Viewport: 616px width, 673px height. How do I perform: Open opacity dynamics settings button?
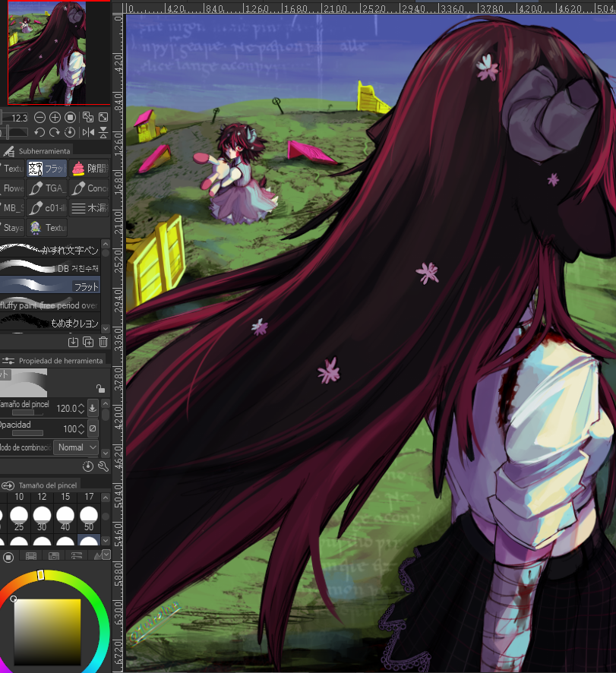[x=93, y=428]
